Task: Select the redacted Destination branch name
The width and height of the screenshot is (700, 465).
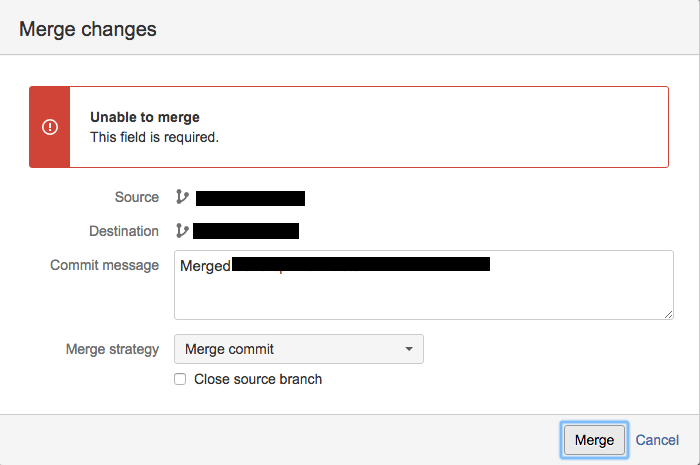Action: tap(246, 231)
